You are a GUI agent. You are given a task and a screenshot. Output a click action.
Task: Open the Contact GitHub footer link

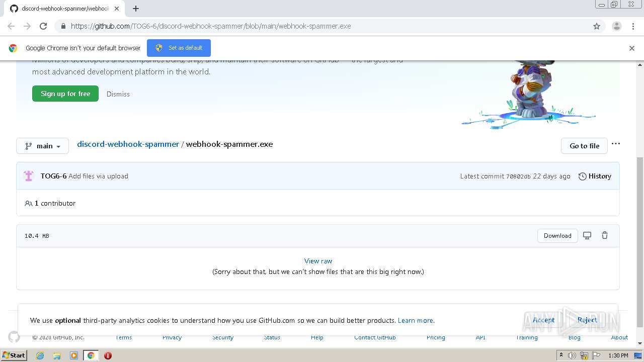[x=375, y=337]
